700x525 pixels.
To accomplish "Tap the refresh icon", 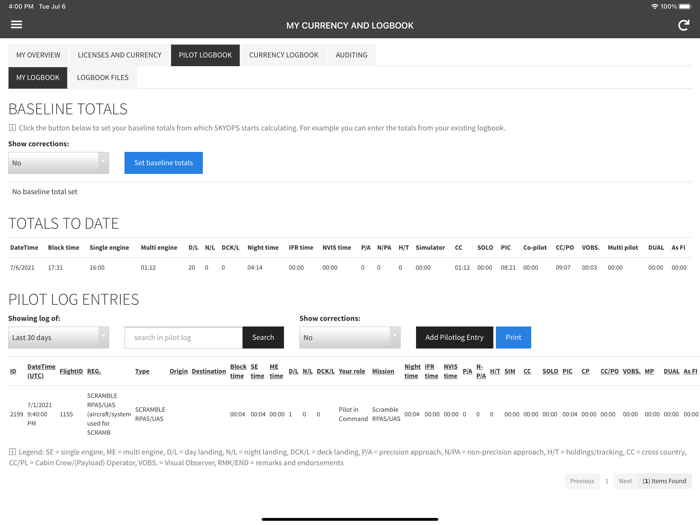I will pos(683,25).
